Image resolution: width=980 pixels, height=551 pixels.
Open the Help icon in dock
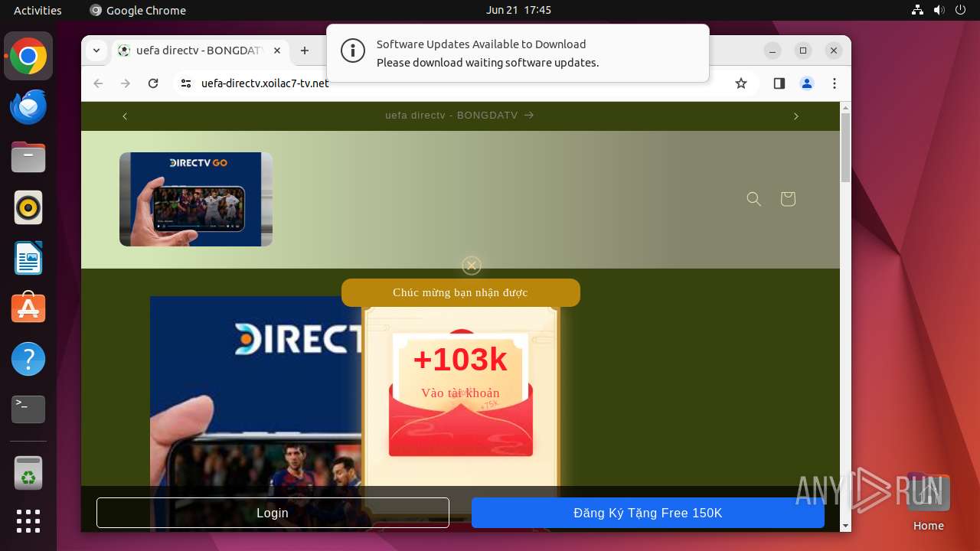click(x=28, y=359)
